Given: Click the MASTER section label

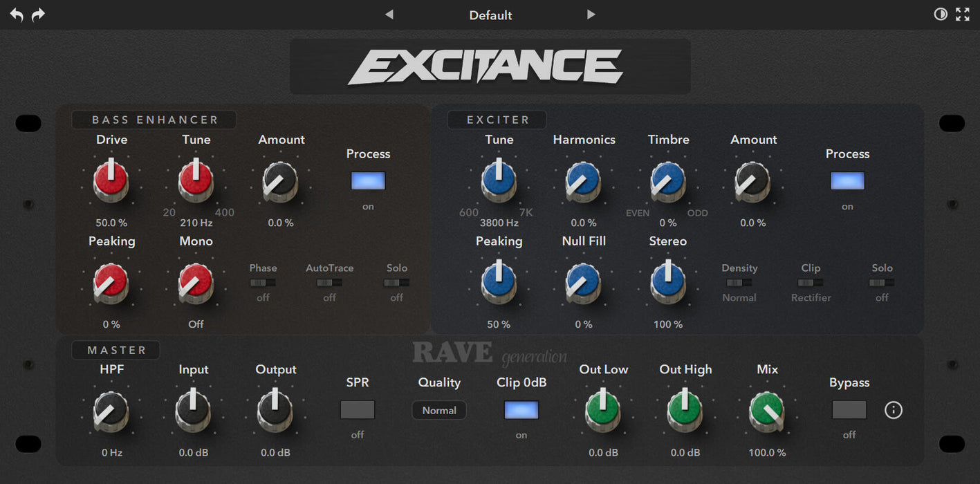Looking at the screenshot, I should [116, 350].
